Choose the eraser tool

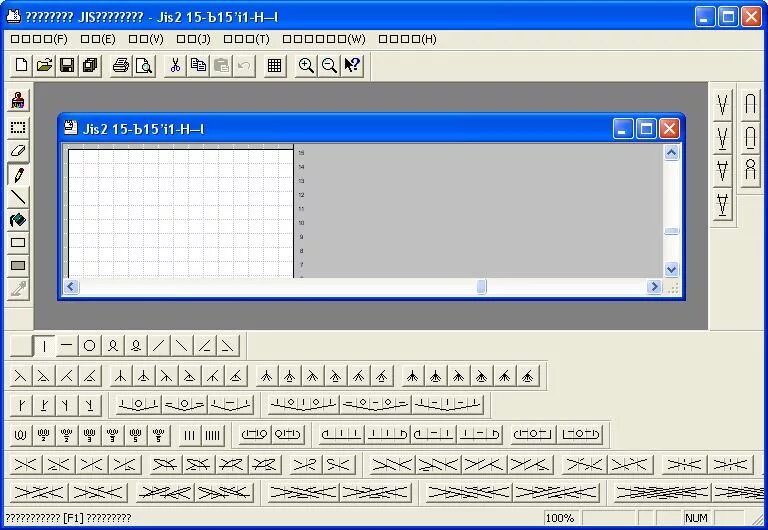tap(18, 151)
